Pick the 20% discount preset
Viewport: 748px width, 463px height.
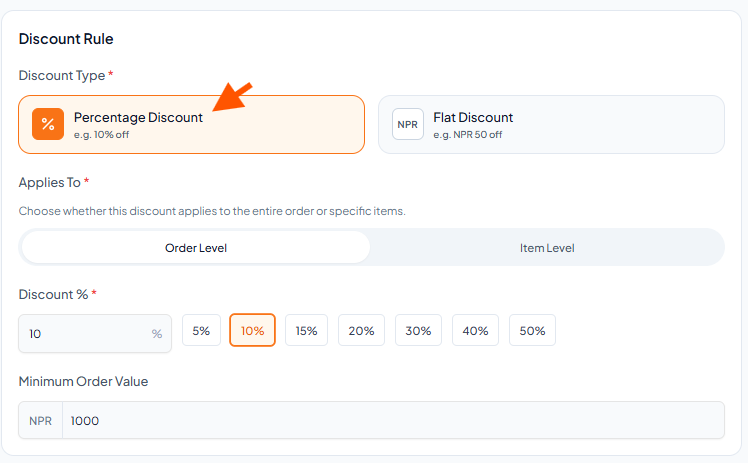(361, 330)
